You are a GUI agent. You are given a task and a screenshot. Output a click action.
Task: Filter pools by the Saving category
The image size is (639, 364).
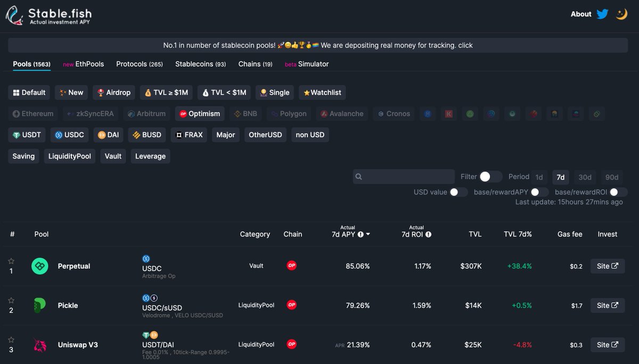click(23, 156)
